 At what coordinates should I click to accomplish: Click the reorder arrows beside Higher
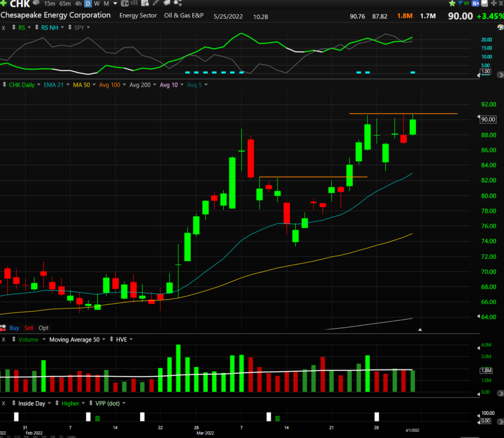click(x=57, y=403)
